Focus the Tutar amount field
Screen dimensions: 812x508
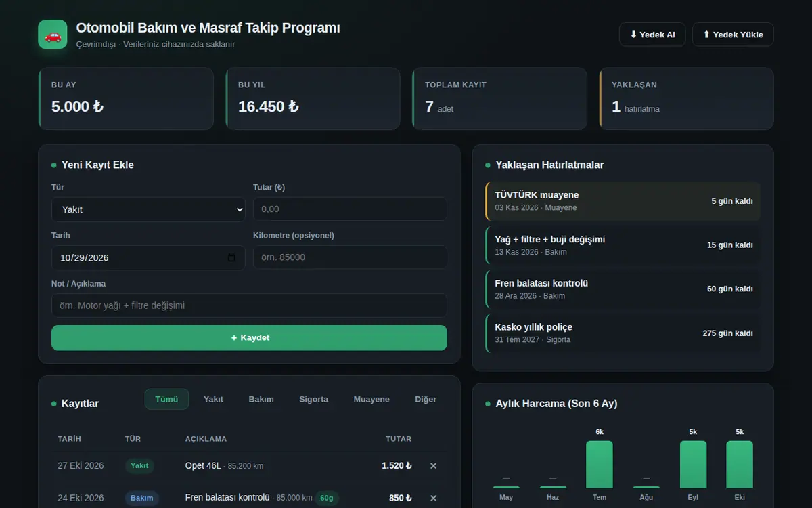(x=350, y=209)
